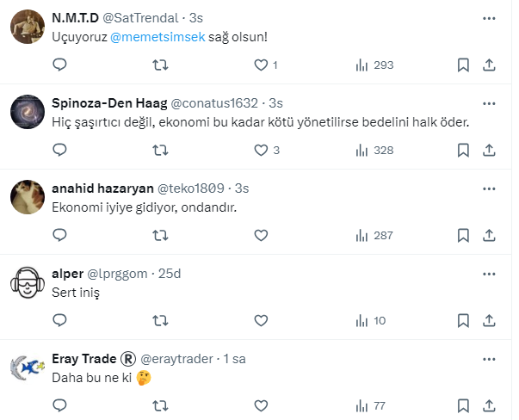Bookmark anahid hazaryan's tweet
The width and height of the screenshot is (519, 420).
point(463,235)
